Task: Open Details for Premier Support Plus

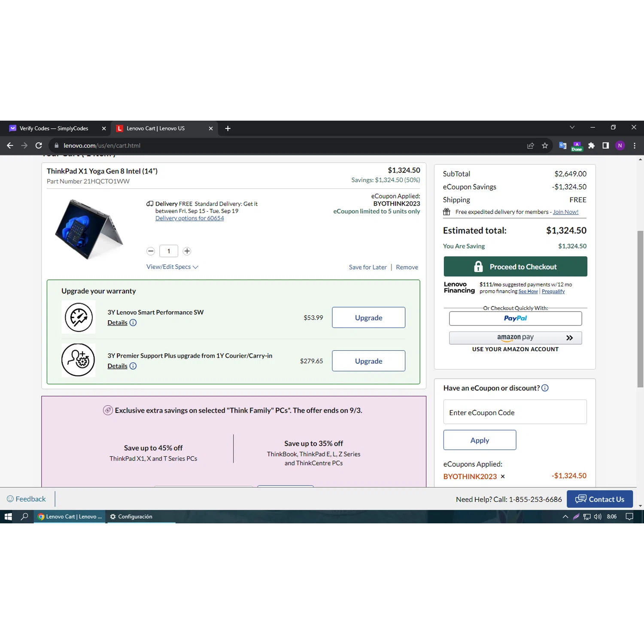Action: pos(117,366)
